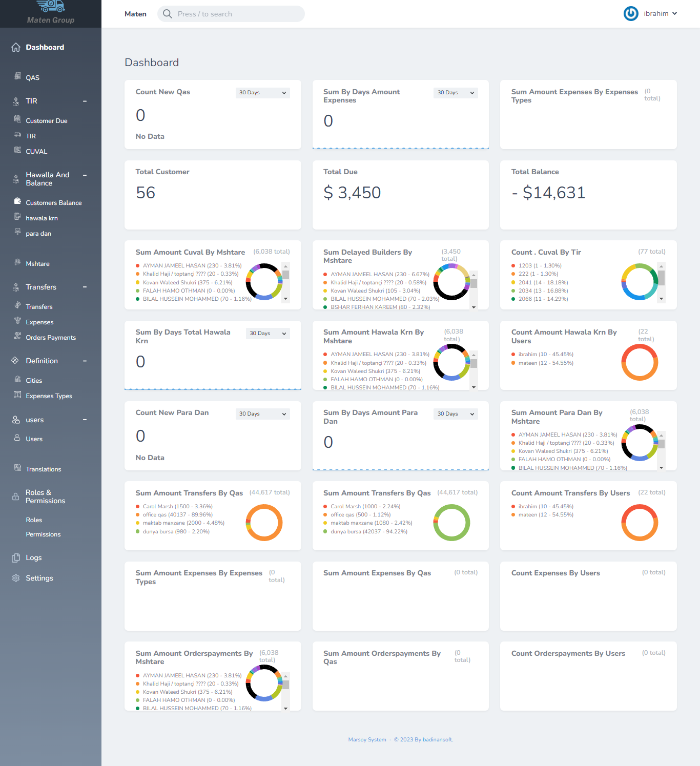Screen dimensions: 700x766
Task: Click the hawala krn sidebar icon
Action: (x=17, y=216)
